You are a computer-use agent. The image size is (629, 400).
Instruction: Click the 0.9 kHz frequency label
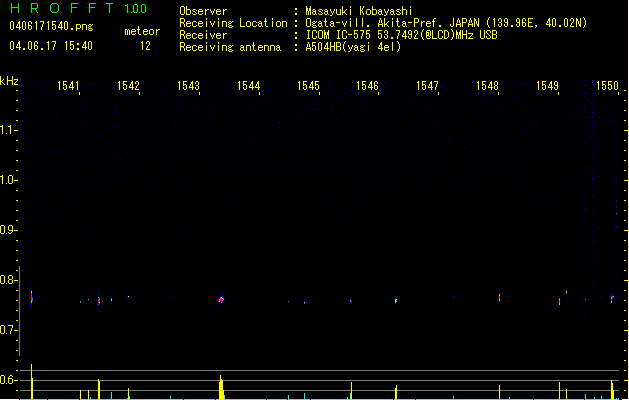8,230
